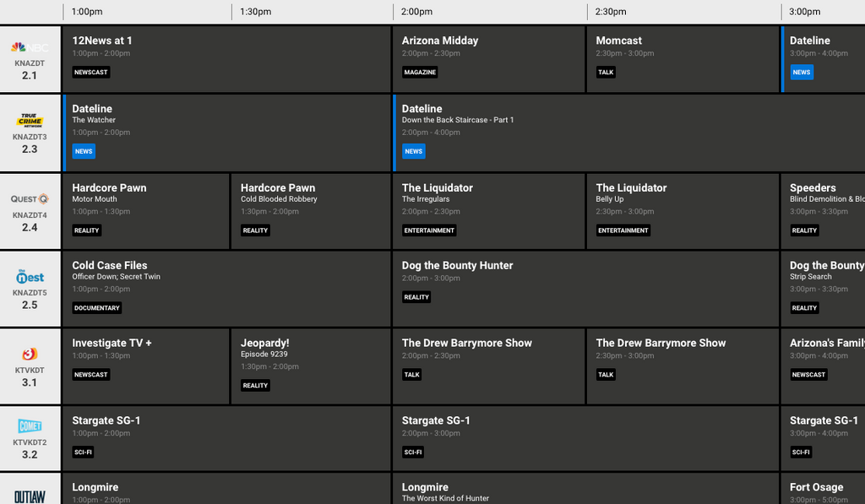The image size is (865, 504).
Task: Select Jeopardy! Episode 9239
Action: (x=311, y=366)
